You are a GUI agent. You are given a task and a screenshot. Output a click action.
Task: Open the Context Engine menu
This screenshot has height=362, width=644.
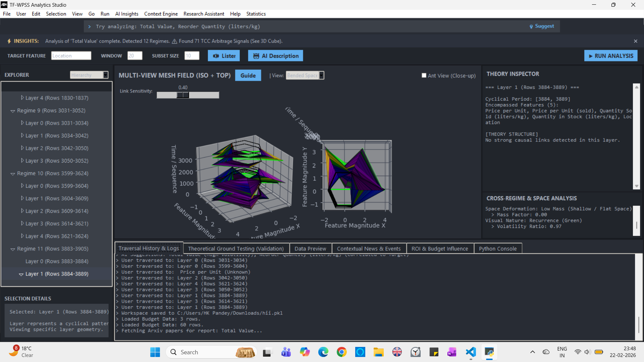pyautogui.click(x=161, y=14)
